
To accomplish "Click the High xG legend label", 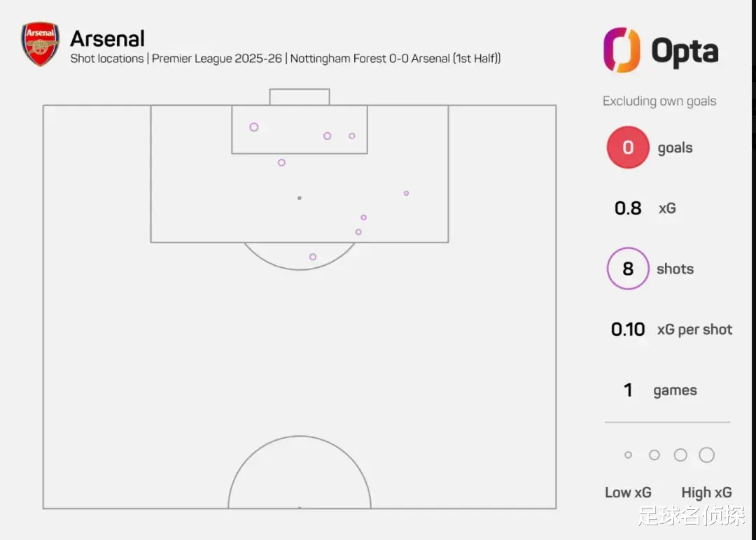I will (x=706, y=492).
